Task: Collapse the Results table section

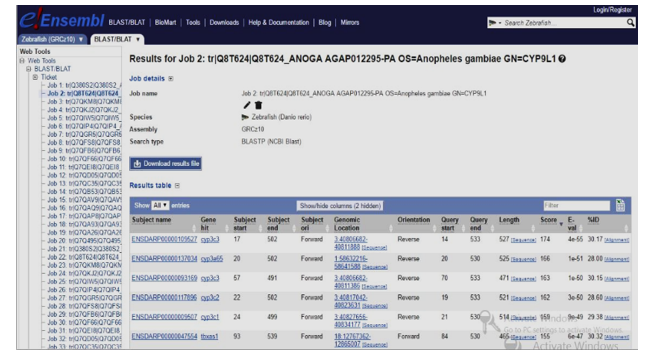Action: (177, 186)
